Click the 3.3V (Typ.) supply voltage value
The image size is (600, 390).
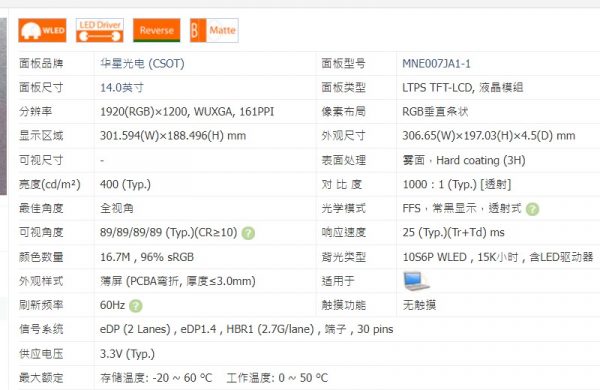pos(127,354)
